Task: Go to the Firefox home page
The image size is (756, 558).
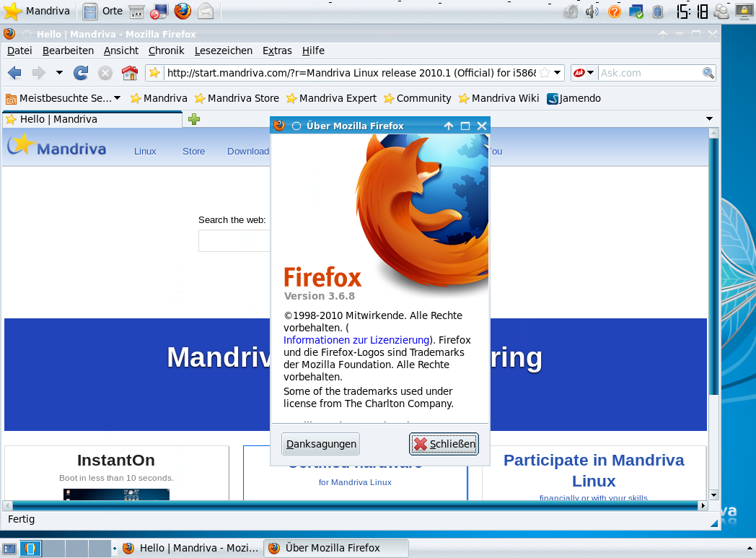Action: 129,73
